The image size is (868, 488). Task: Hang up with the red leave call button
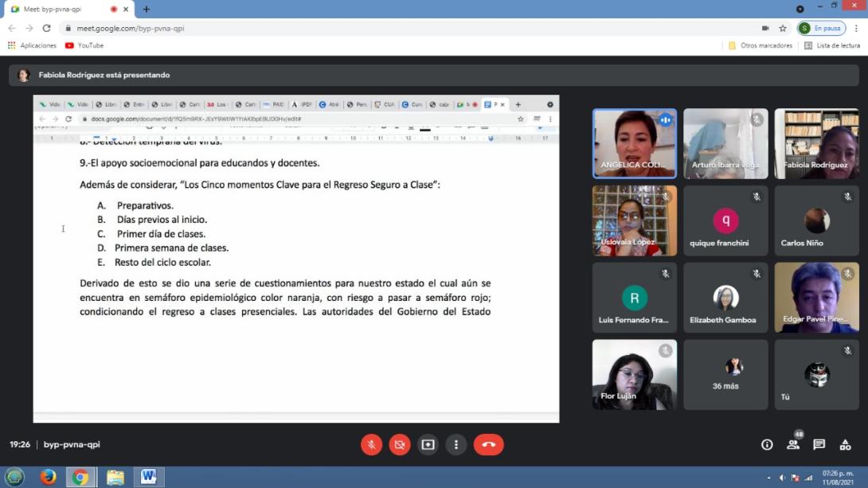click(x=488, y=444)
